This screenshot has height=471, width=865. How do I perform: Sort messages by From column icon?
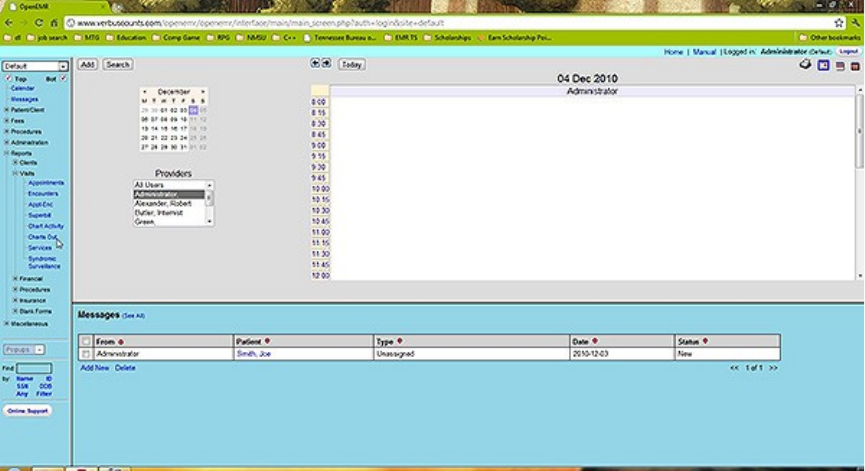[121, 342]
